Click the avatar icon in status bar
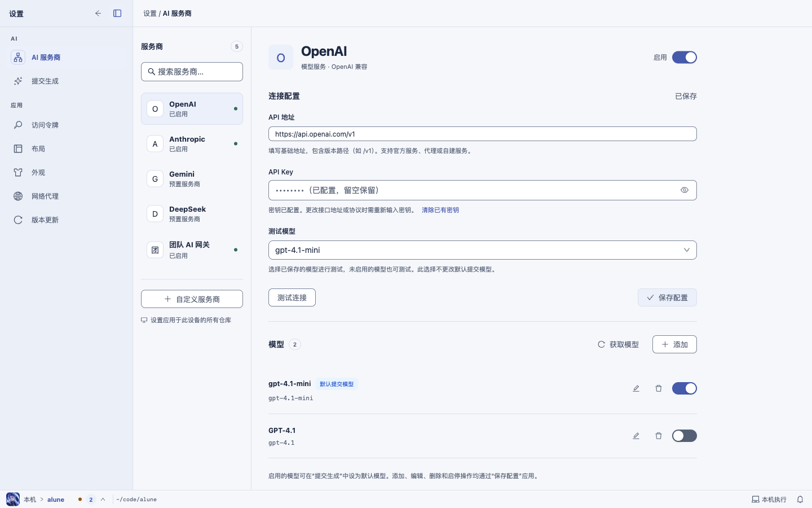The height and width of the screenshot is (508, 812). pos(13,500)
